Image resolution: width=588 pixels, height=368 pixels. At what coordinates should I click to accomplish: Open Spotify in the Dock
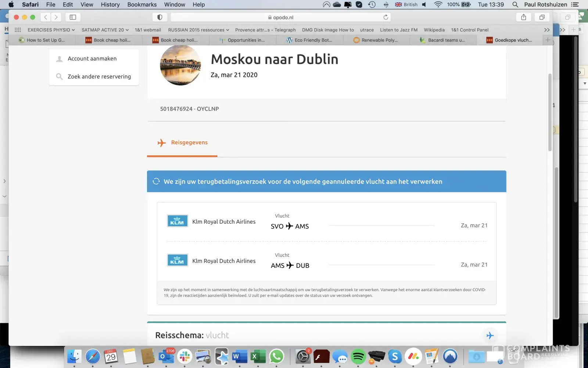point(358,356)
